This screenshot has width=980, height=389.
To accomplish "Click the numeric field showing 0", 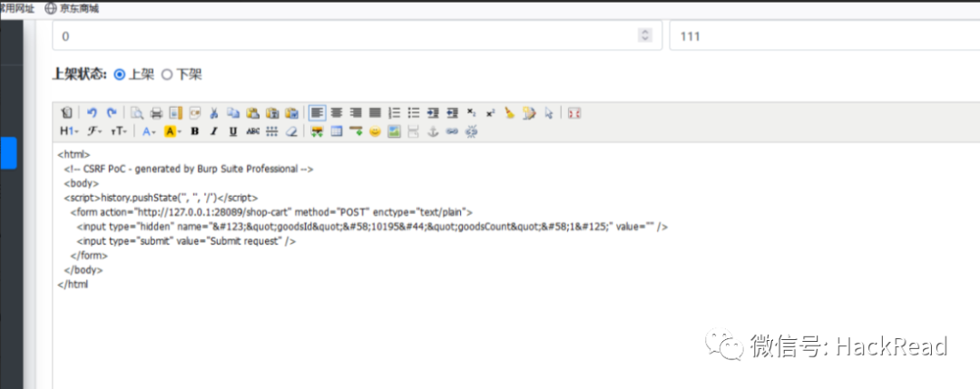I will [357, 36].
